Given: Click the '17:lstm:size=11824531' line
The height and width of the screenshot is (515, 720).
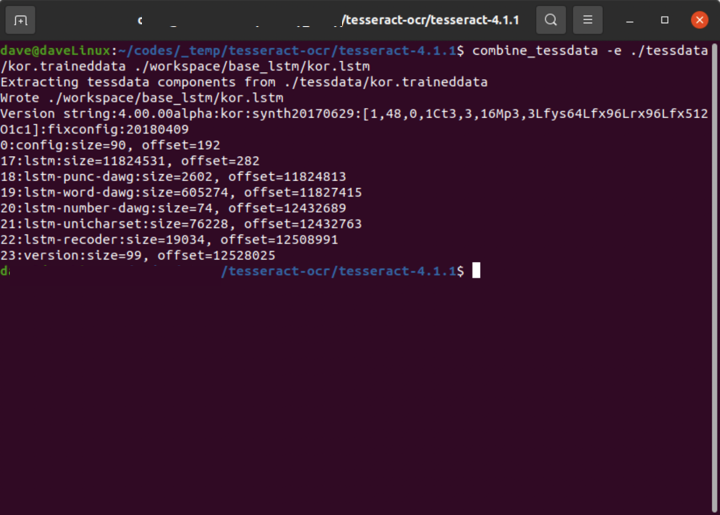Looking at the screenshot, I should click(130, 161).
